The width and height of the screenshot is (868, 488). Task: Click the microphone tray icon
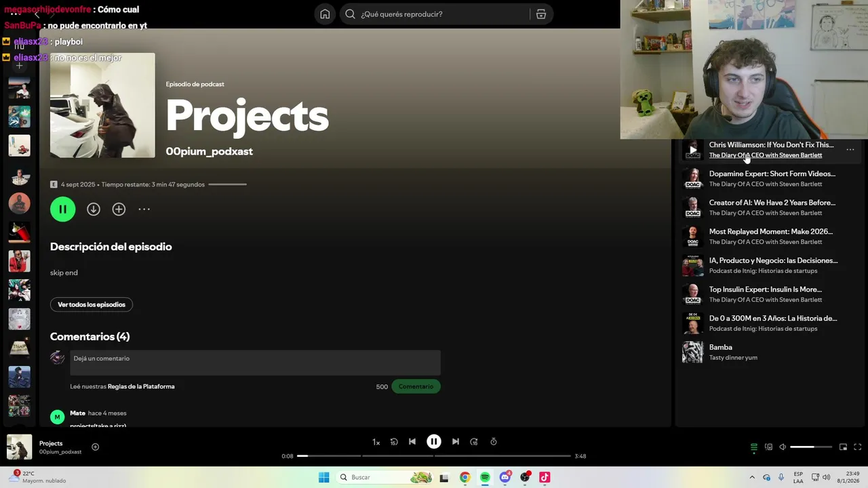781,478
